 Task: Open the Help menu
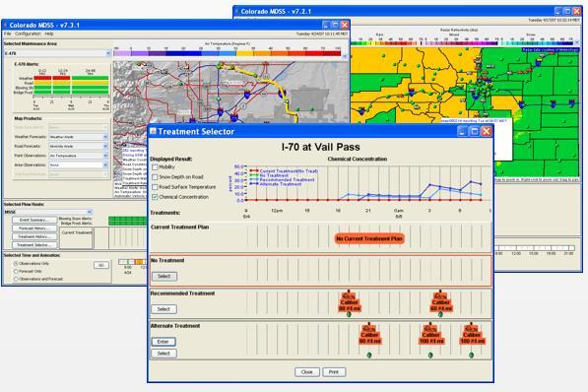tap(49, 33)
